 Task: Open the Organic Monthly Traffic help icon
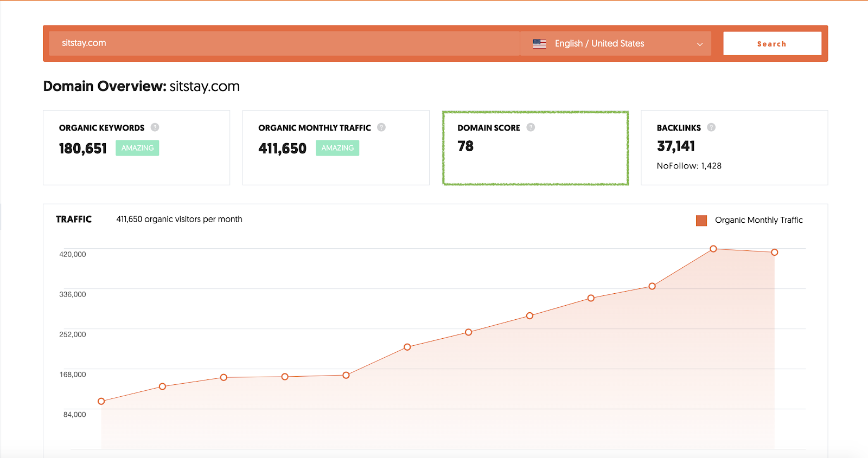coord(381,127)
